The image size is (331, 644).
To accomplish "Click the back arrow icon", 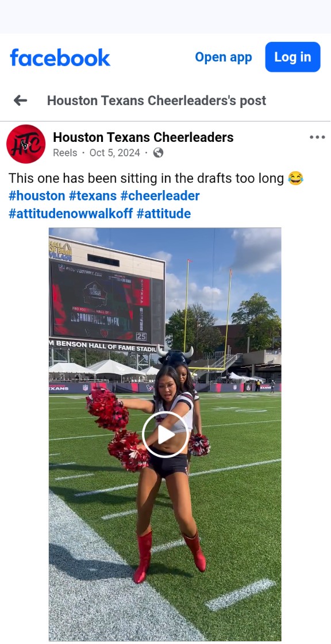I will [x=20, y=100].
